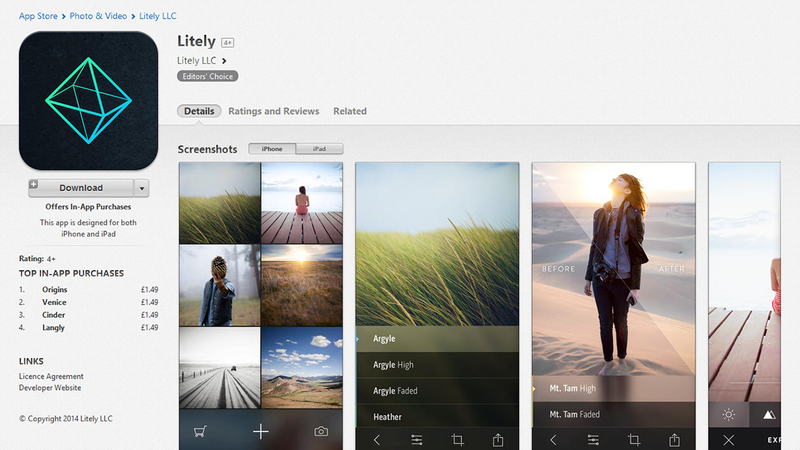
Task: Click the mountain sharpen icon in fourth screenshot
Action: [x=769, y=415]
